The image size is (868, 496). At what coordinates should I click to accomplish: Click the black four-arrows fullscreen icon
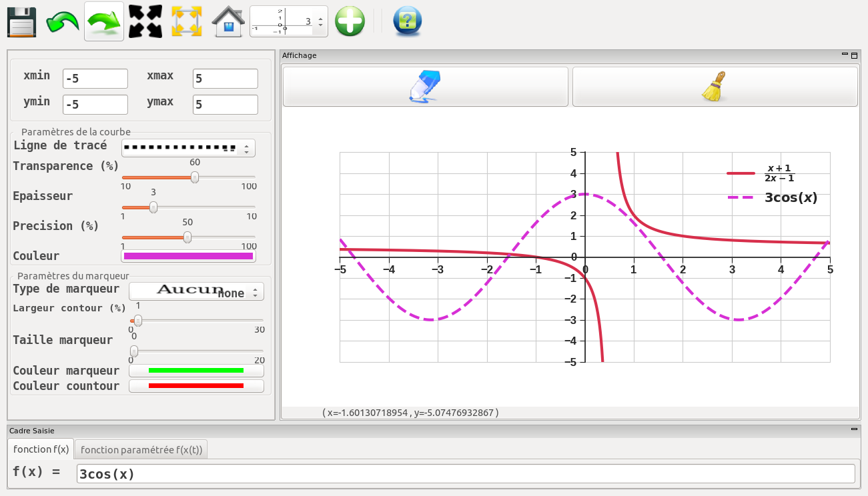click(145, 21)
